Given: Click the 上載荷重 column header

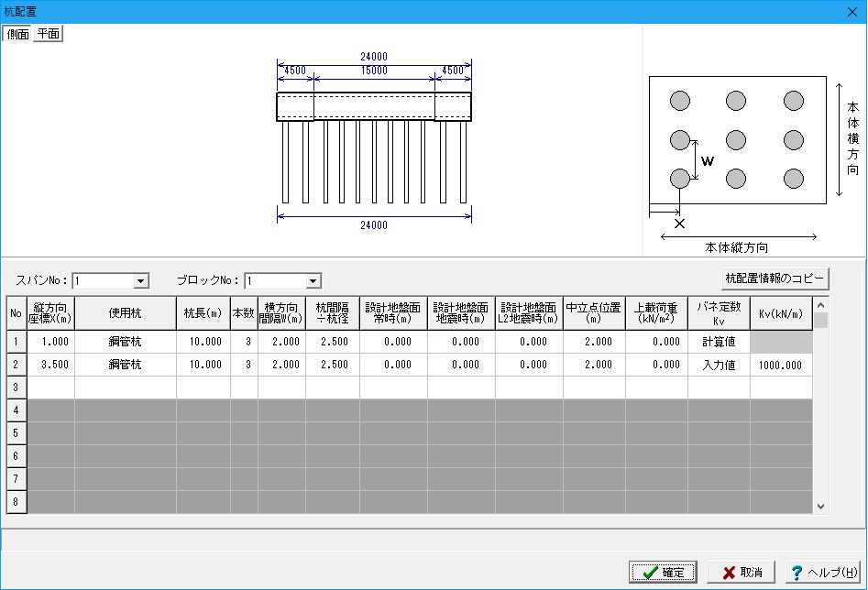Looking at the screenshot, I should [x=656, y=313].
